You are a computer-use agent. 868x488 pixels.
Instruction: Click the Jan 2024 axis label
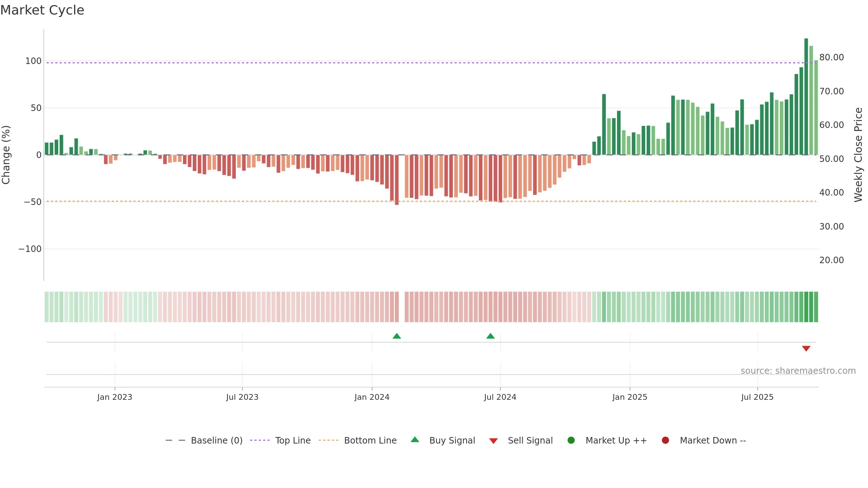point(372,397)
